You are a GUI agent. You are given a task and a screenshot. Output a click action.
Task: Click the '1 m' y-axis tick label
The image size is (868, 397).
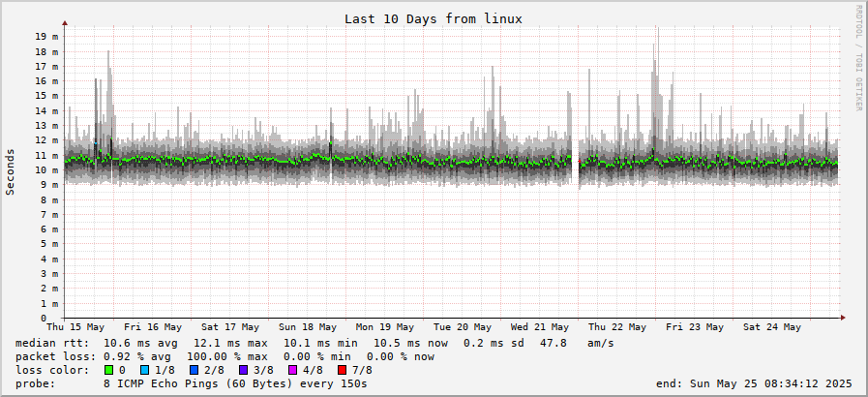click(x=49, y=303)
